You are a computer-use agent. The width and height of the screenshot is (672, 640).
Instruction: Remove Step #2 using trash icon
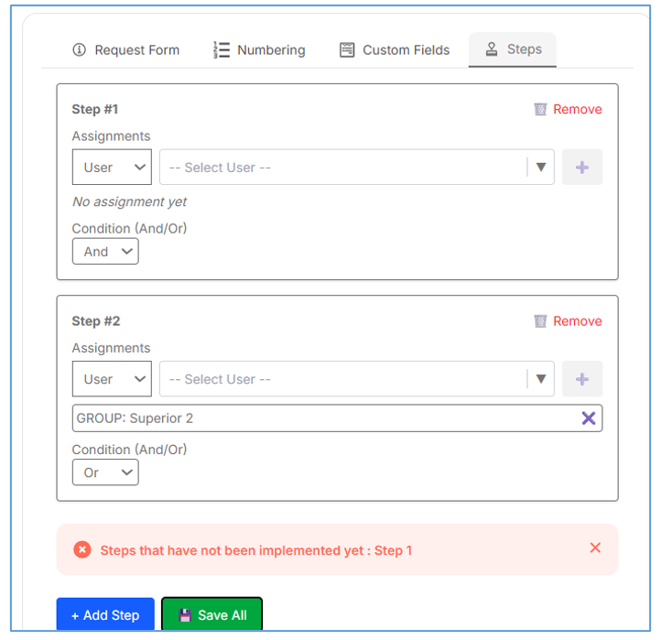pyautogui.click(x=540, y=321)
